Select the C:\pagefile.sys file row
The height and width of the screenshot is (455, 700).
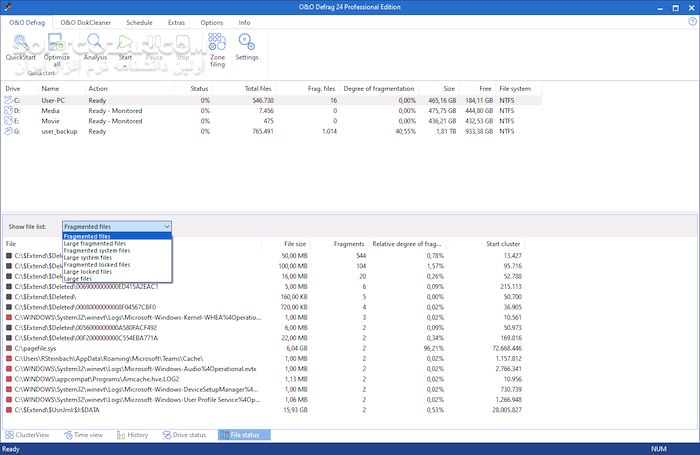click(263, 348)
